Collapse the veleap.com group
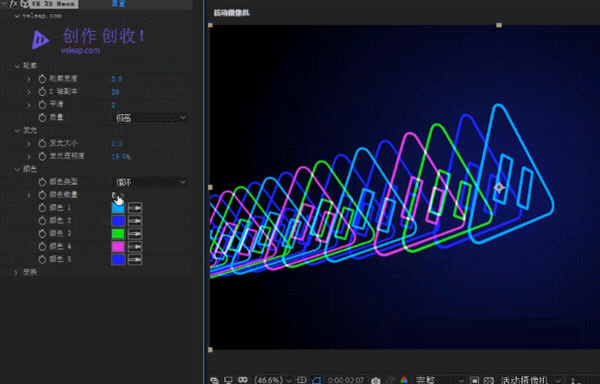 (16, 16)
